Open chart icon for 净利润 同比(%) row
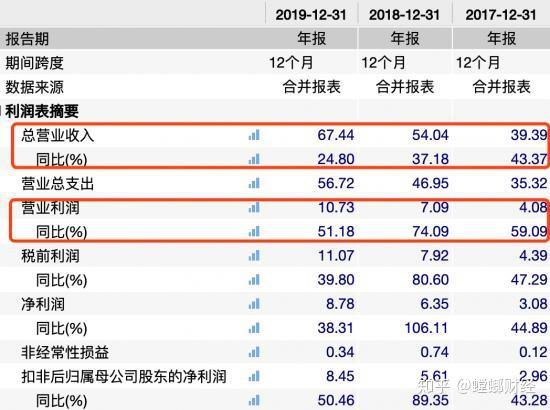 [x=254, y=328]
